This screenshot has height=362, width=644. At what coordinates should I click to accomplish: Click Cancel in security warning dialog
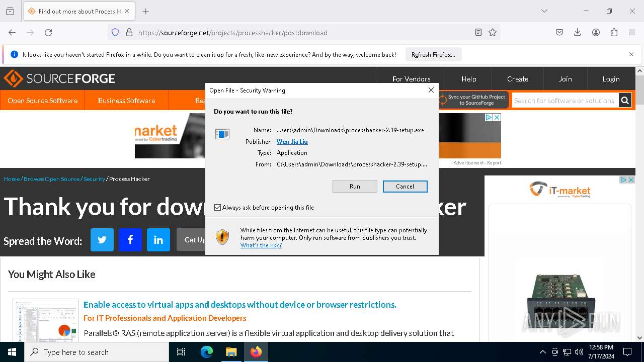tap(405, 187)
